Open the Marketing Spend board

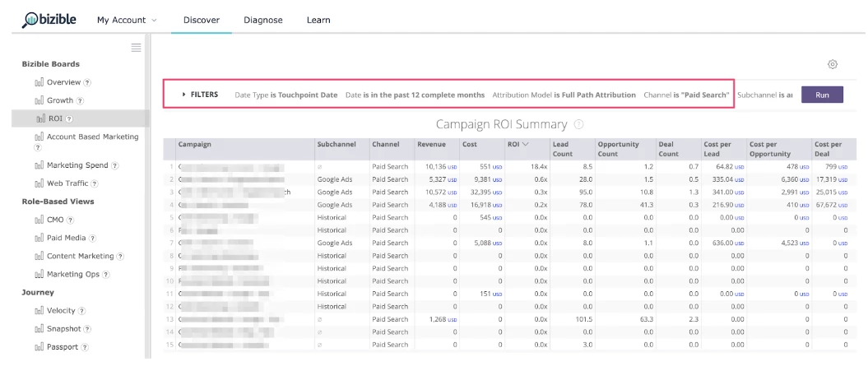(x=77, y=165)
